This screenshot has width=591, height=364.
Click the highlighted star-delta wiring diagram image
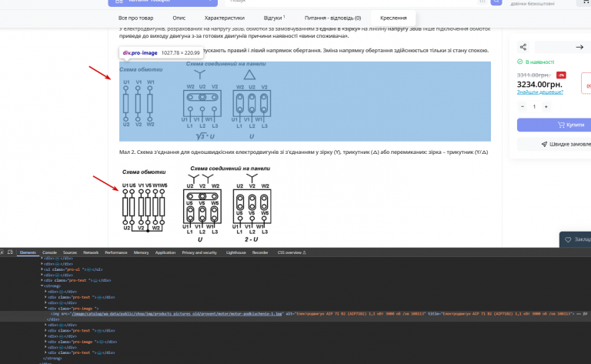click(x=195, y=101)
